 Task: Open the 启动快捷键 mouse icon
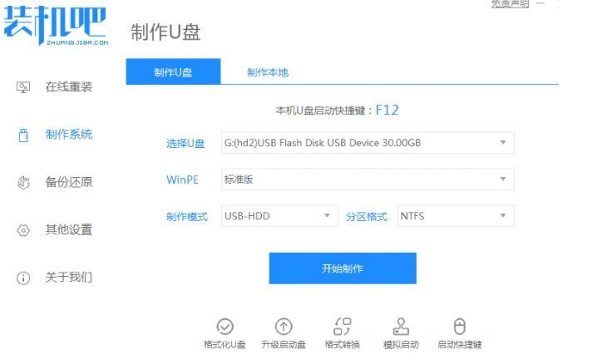460,327
